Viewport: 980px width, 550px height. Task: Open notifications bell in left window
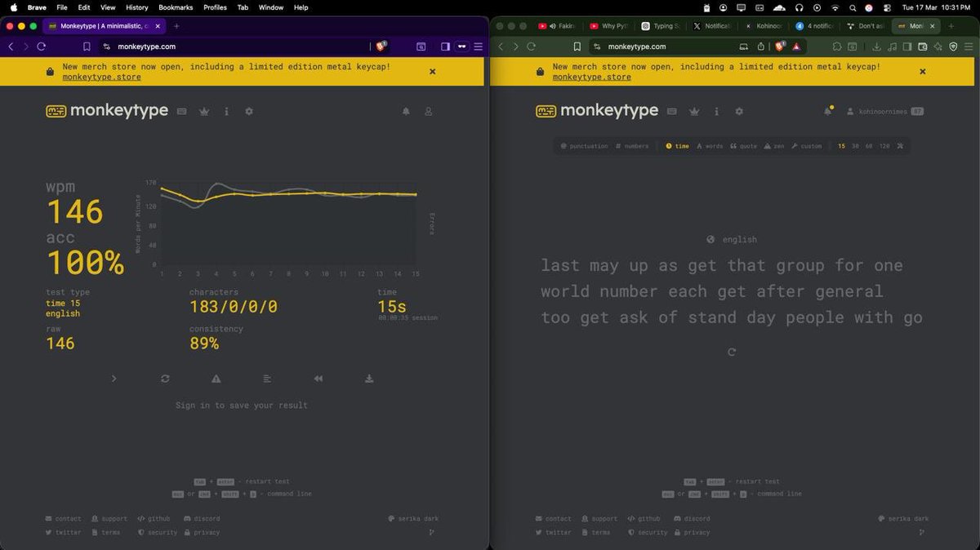coord(406,111)
